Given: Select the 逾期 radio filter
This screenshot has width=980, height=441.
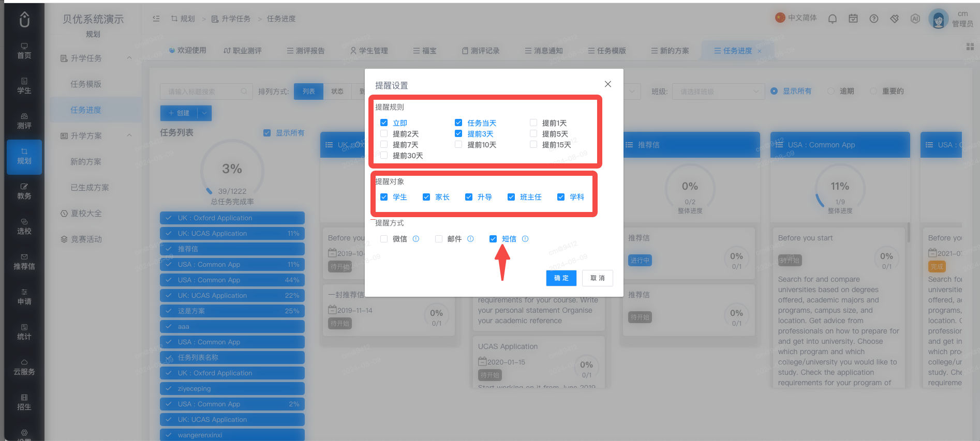Looking at the screenshot, I should [x=831, y=91].
